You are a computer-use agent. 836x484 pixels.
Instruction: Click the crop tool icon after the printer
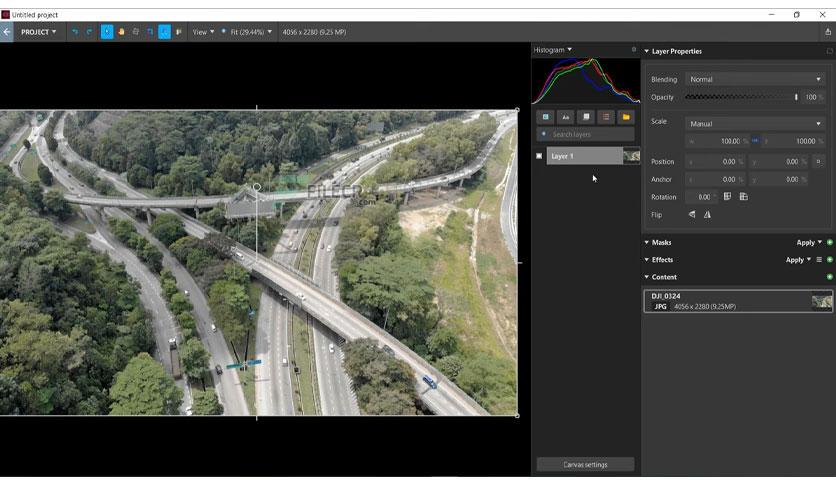[x=150, y=32]
